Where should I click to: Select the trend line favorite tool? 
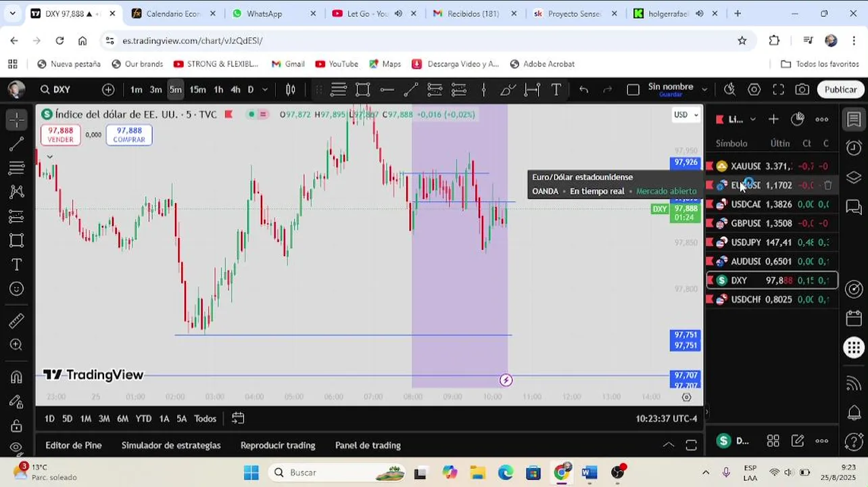411,89
